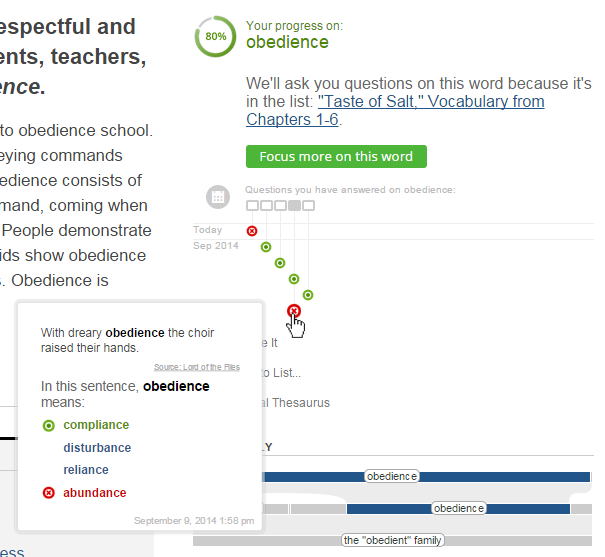The height and width of the screenshot is (557, 605).
Task: Select the highlighted gray question square
Action: point(294,205)
